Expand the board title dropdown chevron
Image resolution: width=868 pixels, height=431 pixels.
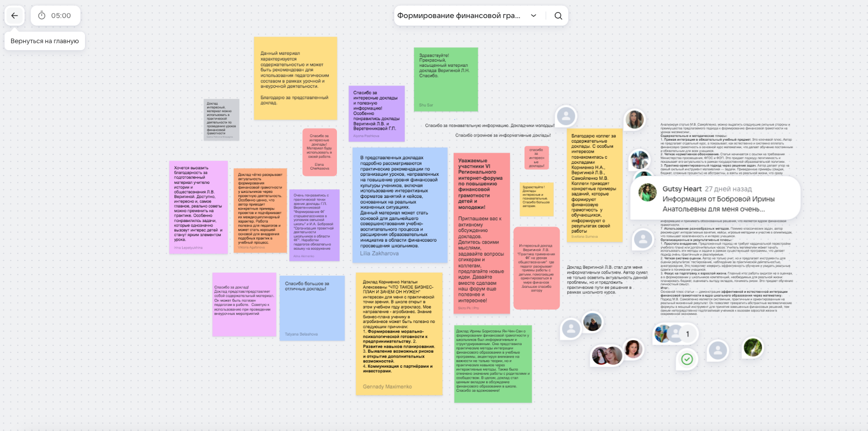[x=534, y=16]
